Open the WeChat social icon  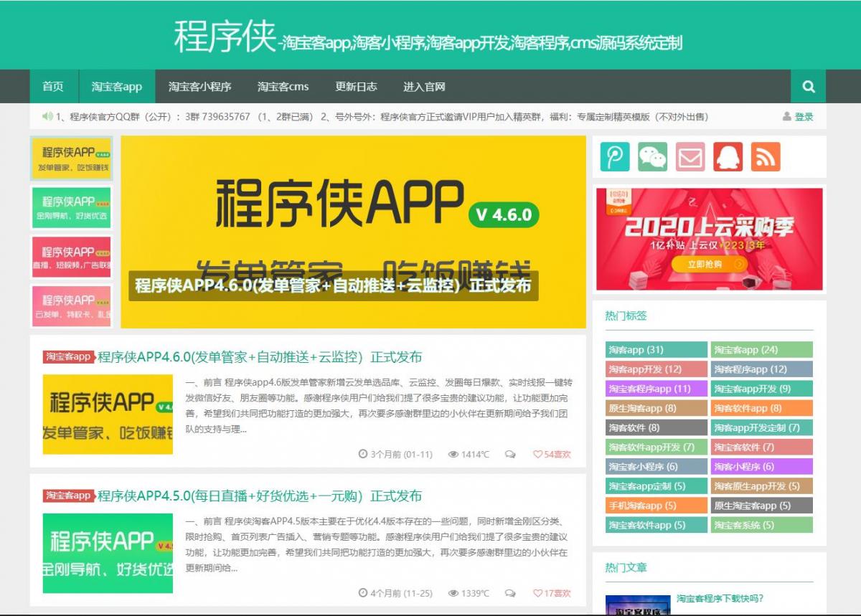653,157
